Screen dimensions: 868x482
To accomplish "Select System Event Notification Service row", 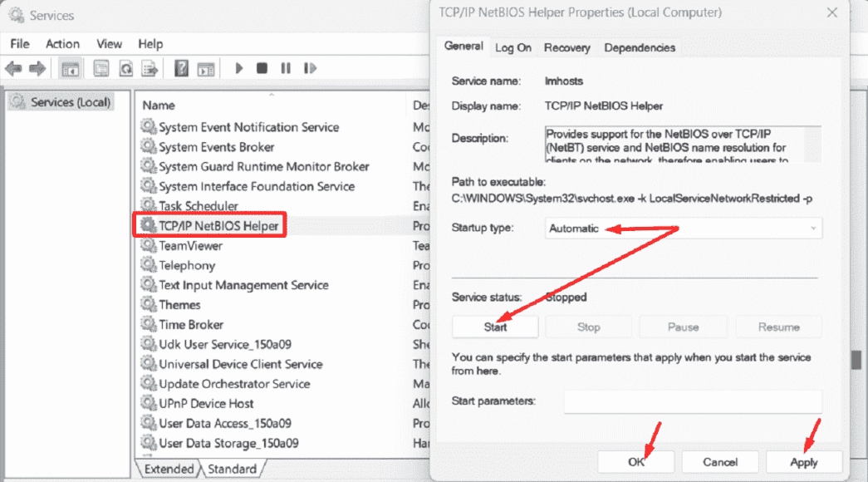I will [248, 127].
